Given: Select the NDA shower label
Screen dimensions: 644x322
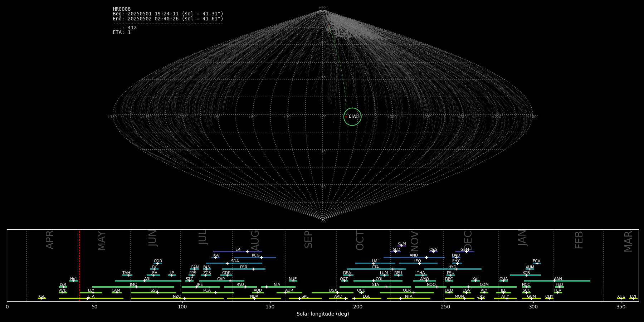Looking at the screenshot, I should pos(254,296).
